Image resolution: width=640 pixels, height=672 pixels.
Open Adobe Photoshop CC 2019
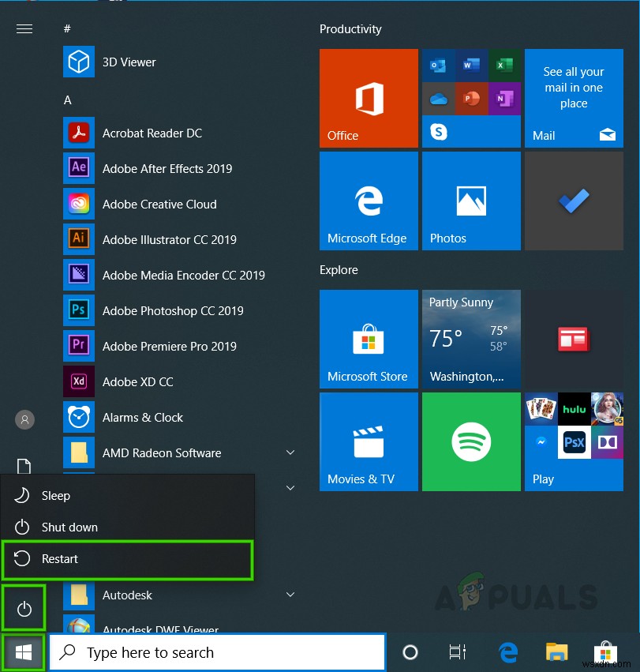pos(172,310)
